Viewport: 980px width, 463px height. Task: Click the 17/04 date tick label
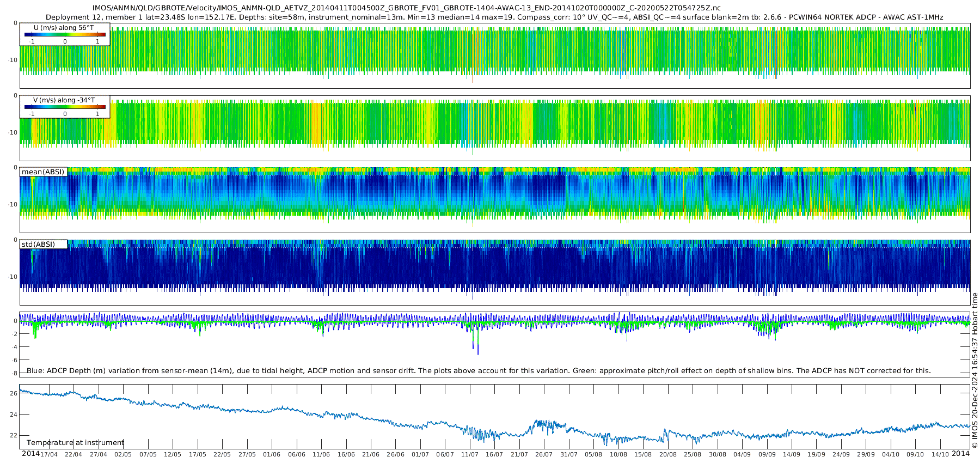[48, 454]
